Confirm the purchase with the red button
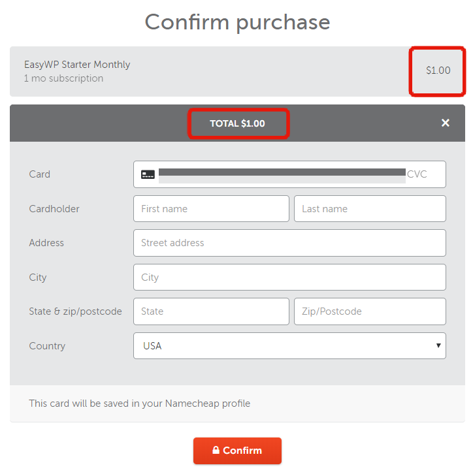473x476 pixels. tap(237, 451)
